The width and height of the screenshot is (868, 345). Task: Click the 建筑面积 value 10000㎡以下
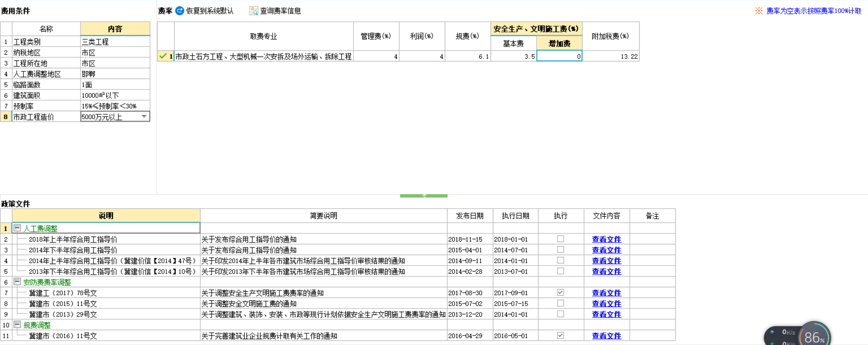point(115,95)
